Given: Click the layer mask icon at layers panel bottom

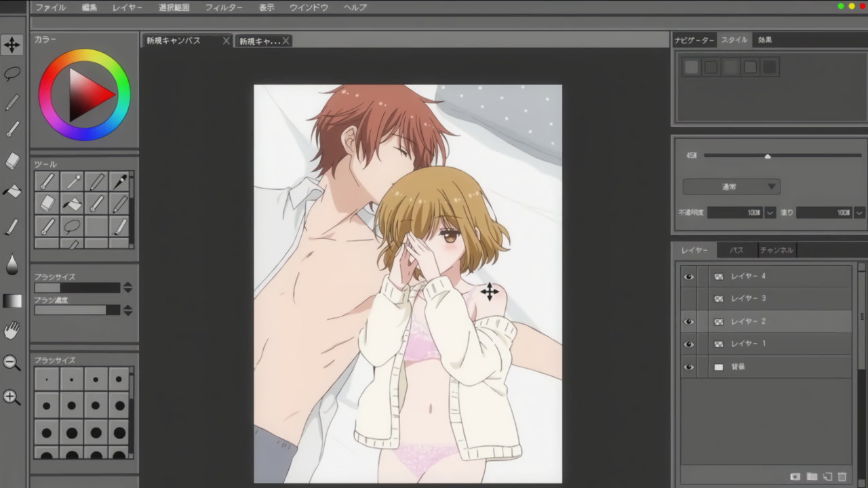Looking at the screenshot, I should (796, 477).
